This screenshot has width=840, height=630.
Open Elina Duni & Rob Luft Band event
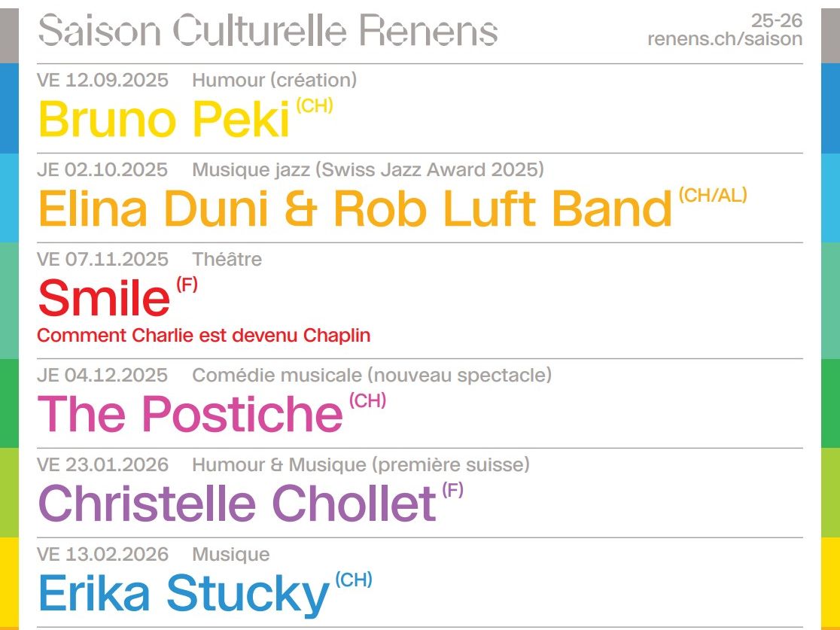(x=355, y=208)
